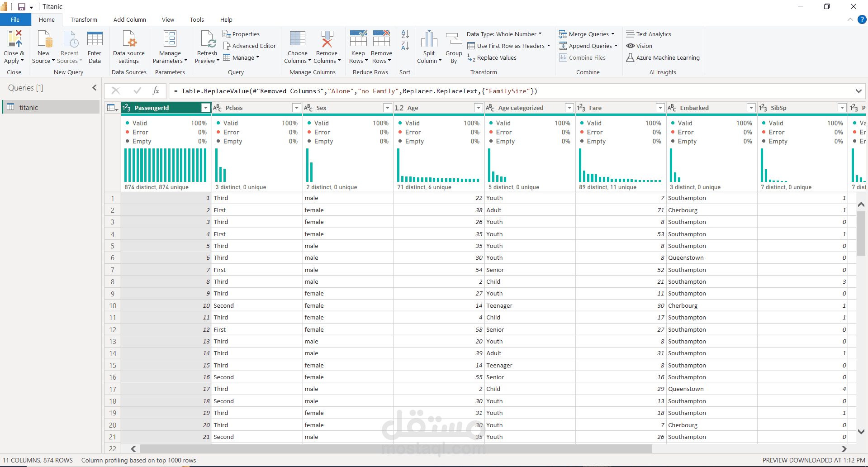
Task: Open the Help question mark icon
Action: tap(862, 19)
